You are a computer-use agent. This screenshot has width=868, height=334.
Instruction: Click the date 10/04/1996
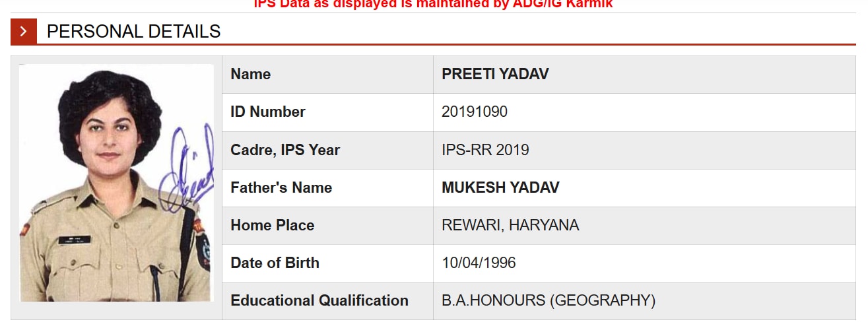point(479,263)
